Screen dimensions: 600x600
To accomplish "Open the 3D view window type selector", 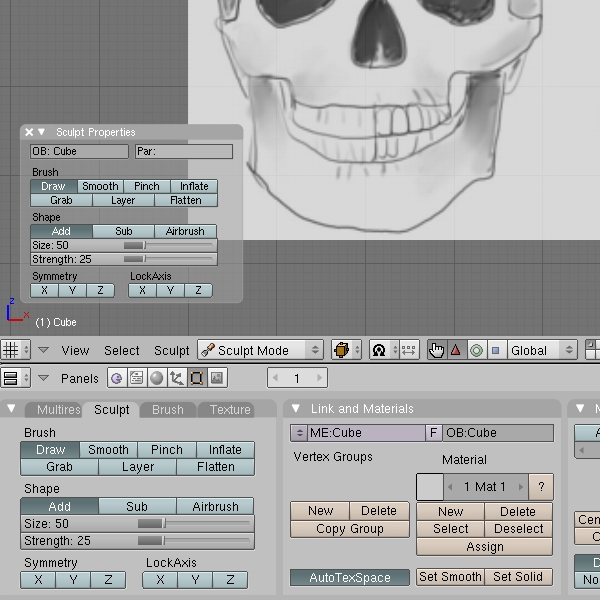I will click(15, 350).
